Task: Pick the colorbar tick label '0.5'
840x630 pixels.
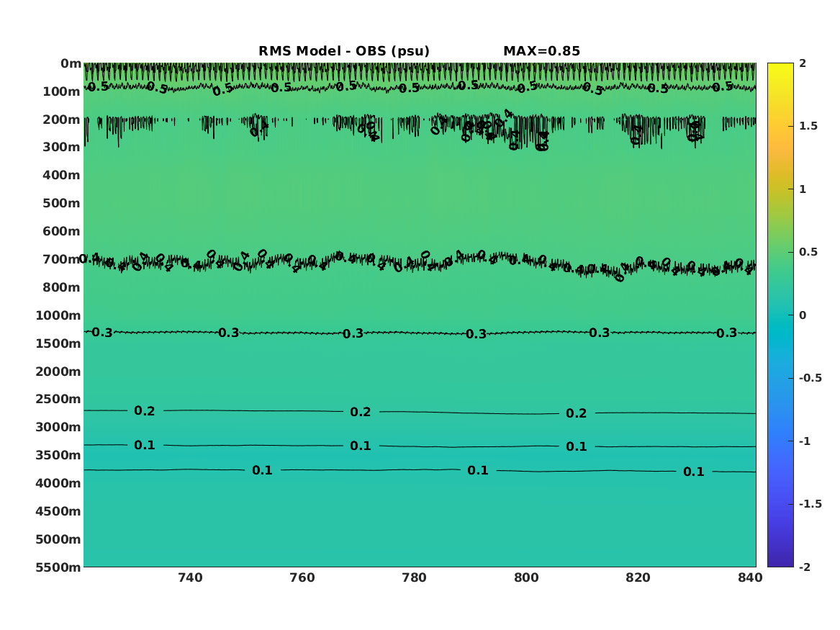Action: click(x=808, y=252)
